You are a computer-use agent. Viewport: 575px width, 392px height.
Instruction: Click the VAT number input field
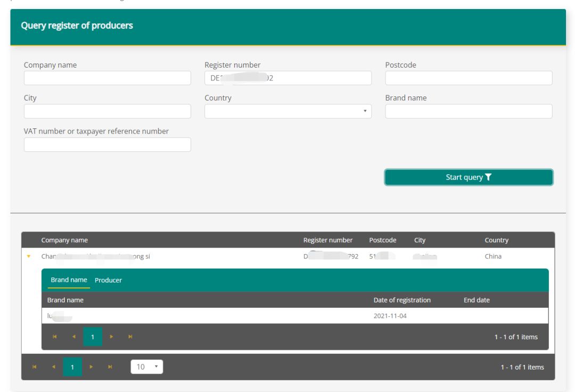(x=107, y=145)
